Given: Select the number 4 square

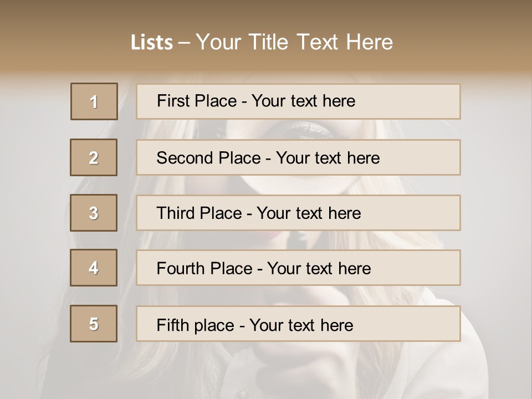Looking at the screenshot, I should coord(94,268).
